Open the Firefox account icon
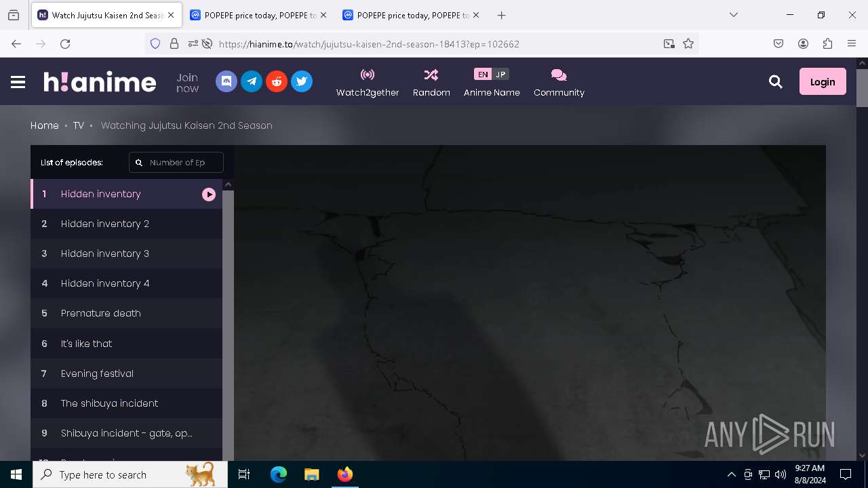 pyautogui.click(x=803, y=43)
